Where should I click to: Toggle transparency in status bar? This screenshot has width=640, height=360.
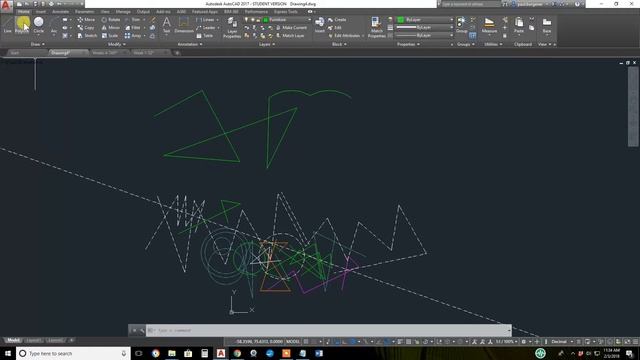(x=409, y=342)
